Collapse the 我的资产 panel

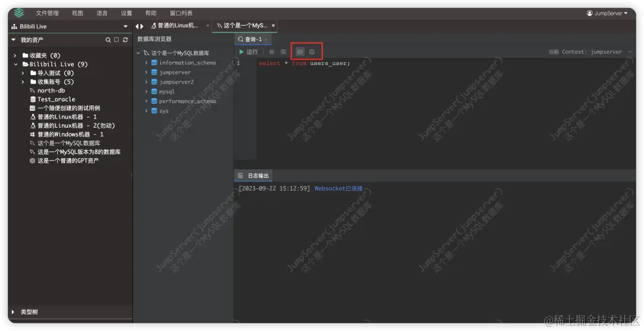pyautogui.click(x=13, y=40)
